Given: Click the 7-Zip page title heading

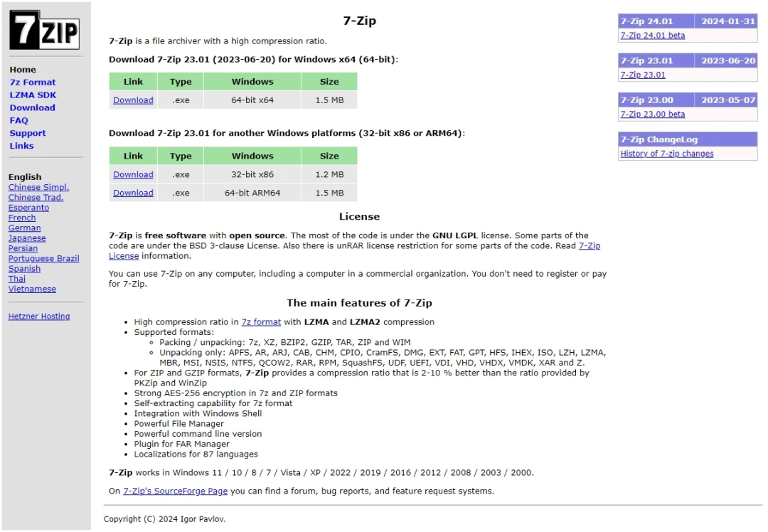Looking at the screenshot, I should [x=359, y=21].
